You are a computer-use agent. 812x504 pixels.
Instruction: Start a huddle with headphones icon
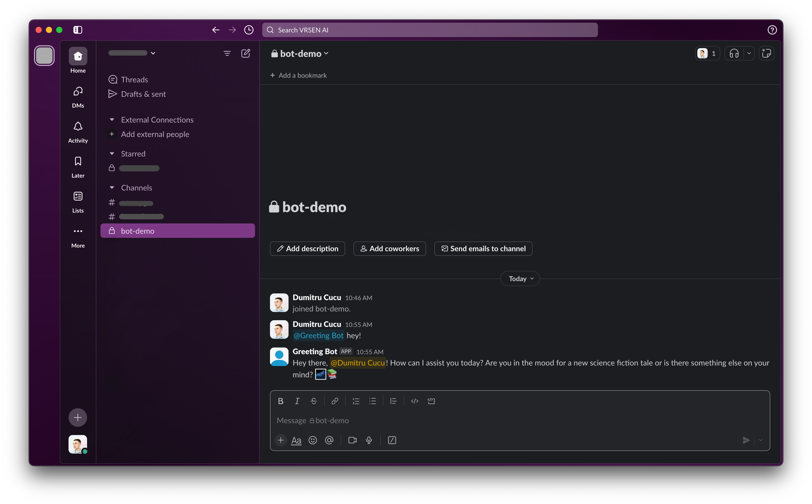[x=734, y=53]
